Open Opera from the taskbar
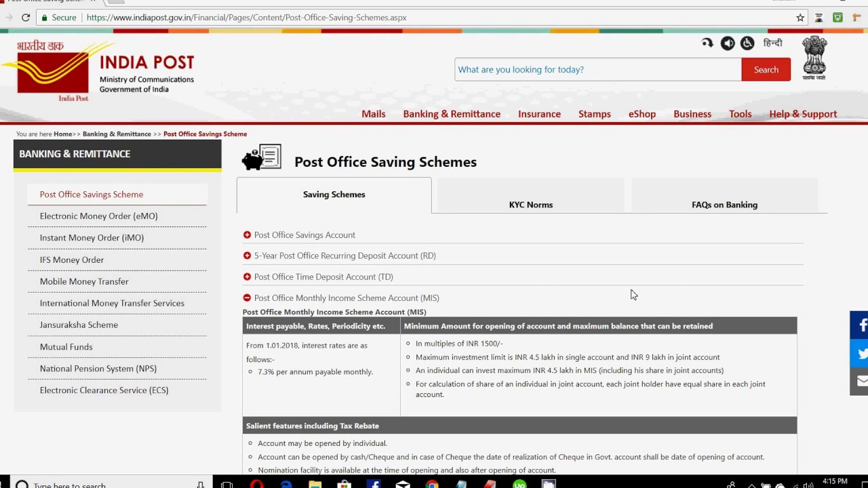 point(256,485)
